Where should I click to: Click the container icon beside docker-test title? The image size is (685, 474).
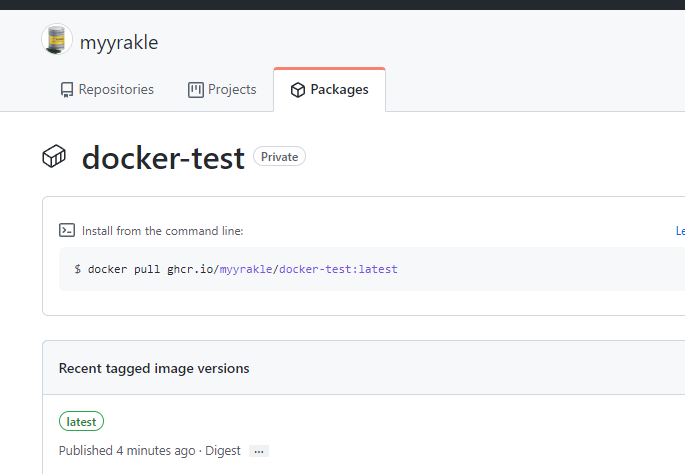(54, 156)
